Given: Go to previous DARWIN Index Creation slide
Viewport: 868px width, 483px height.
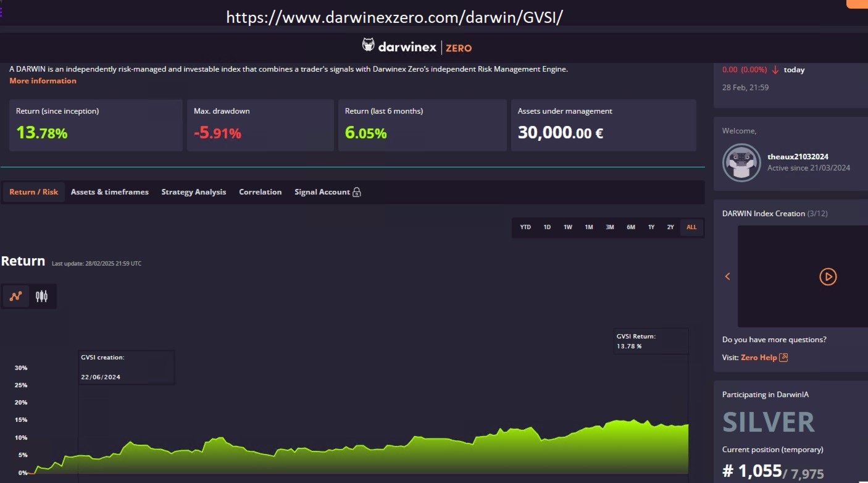Looking at the screenshot, I should coord(727,276).
